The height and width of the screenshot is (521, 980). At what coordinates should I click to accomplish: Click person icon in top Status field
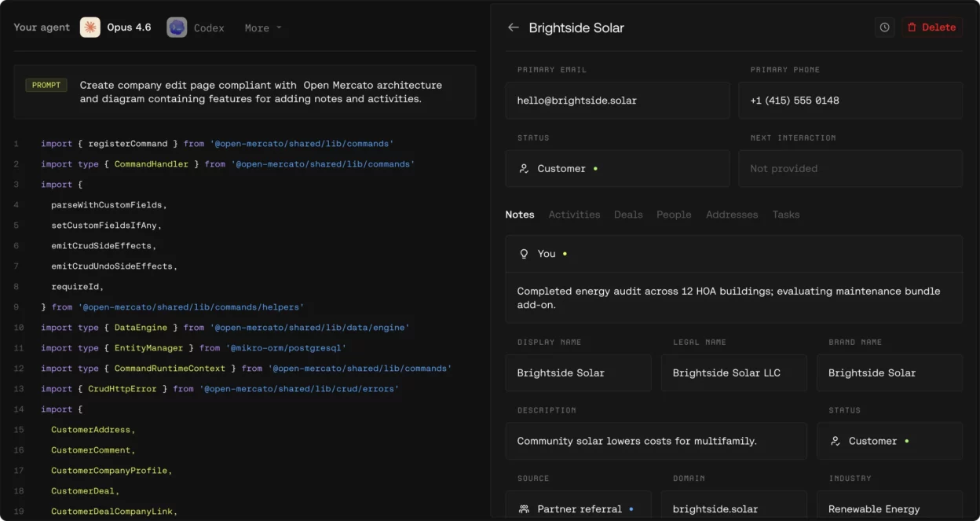pyautogui.click(x=525, y=169)
